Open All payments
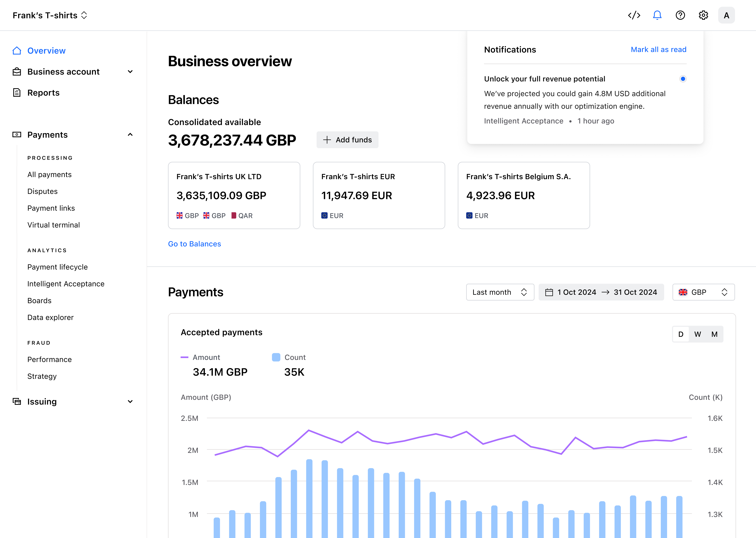756x538 pixels. (x=49, y=174)
